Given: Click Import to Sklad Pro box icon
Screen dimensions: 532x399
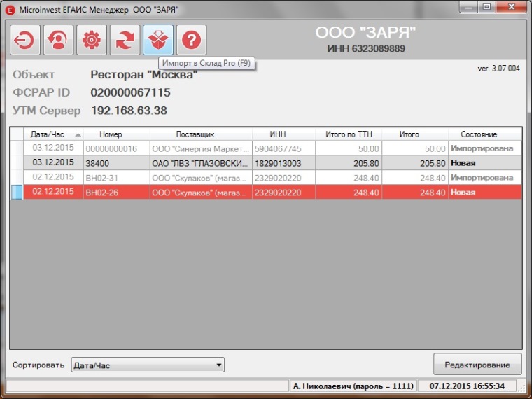Looking at the screenshot, I should pos(158,41).
